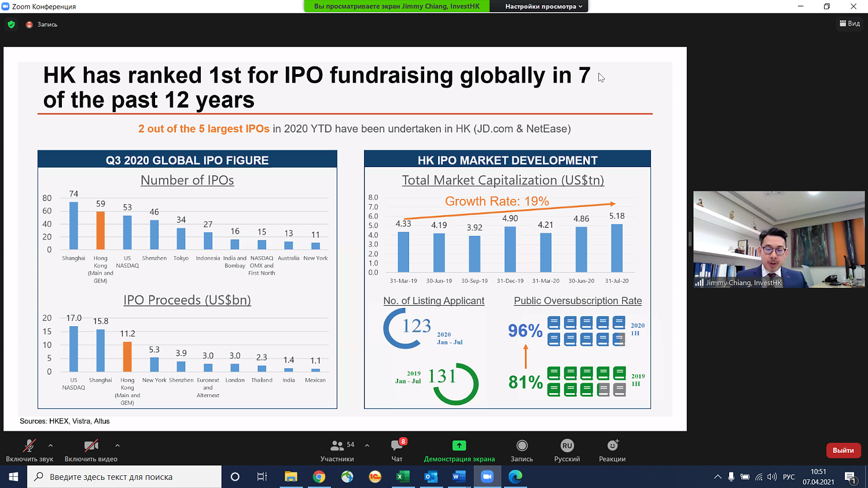Open File Explorer from taskbar
The height and width of the screenshot is (488, 868).
(290, 476)
